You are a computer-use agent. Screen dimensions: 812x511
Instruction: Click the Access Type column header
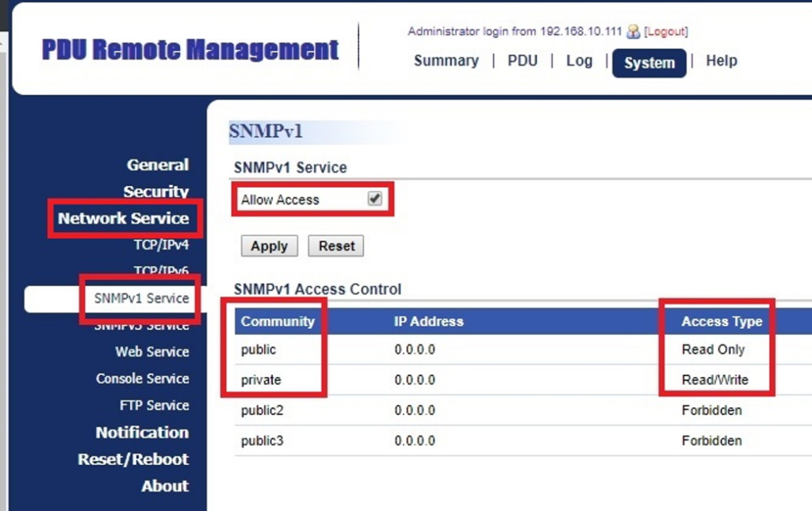[722, 322]
